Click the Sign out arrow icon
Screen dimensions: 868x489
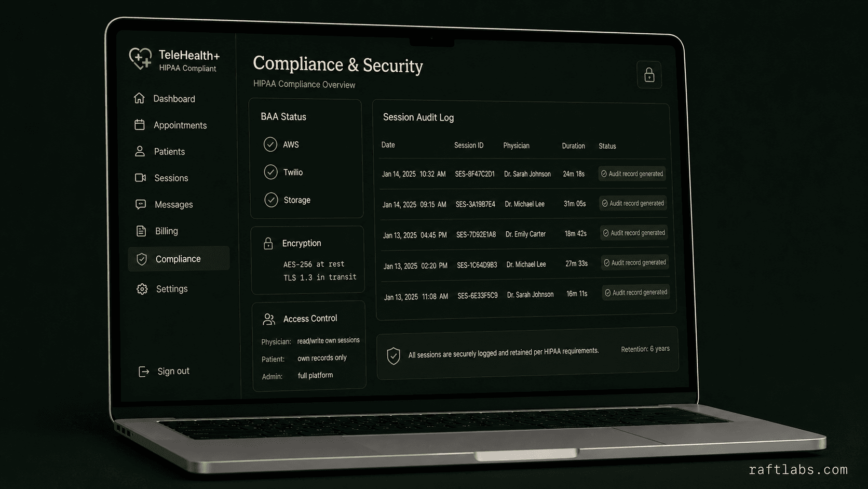tap(144, 371)
